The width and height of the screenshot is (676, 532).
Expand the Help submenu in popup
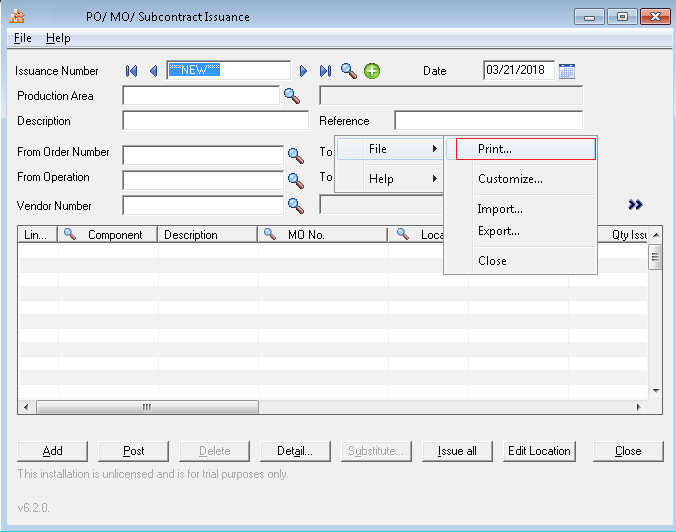pos(389,179)
